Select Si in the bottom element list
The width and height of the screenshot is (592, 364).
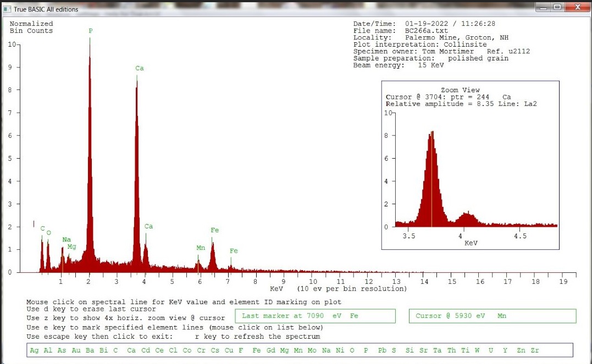pyautogui.click(x=410, y=350)
